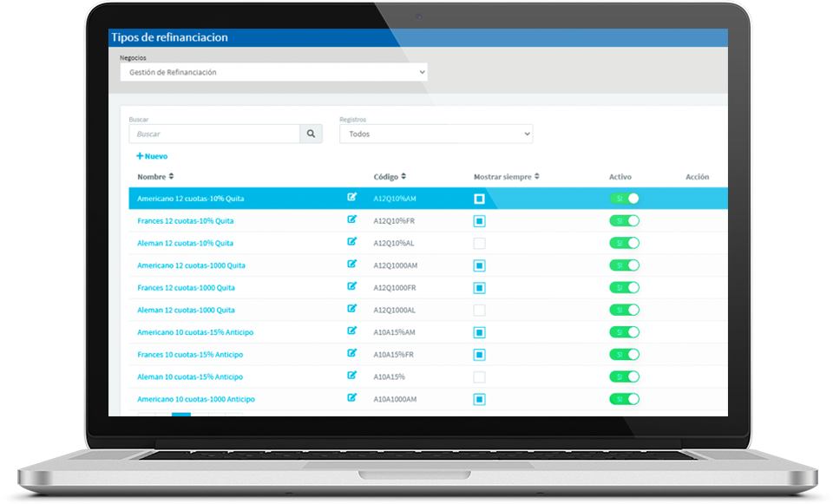Screen dimensions: 833x504
Task: Sort by Mostrar siempre column header
Action: pyautogui.click(x=506, y=177)
